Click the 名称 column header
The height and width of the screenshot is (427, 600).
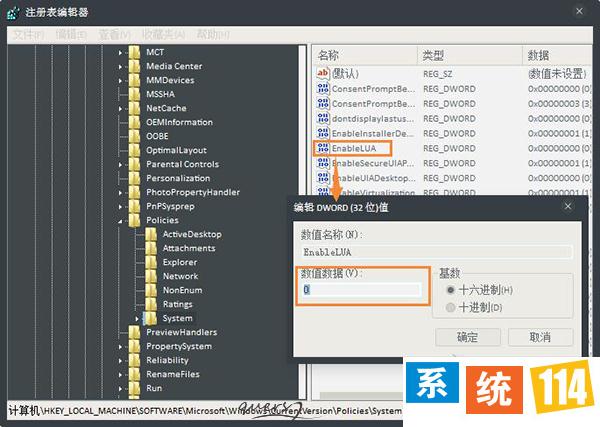coord(365,55)
